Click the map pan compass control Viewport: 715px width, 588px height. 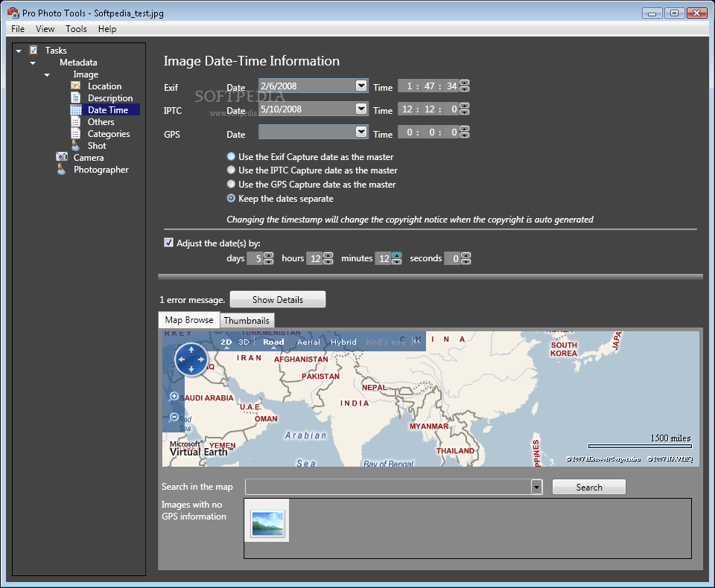pyautogui.click(x=191, y=360)
